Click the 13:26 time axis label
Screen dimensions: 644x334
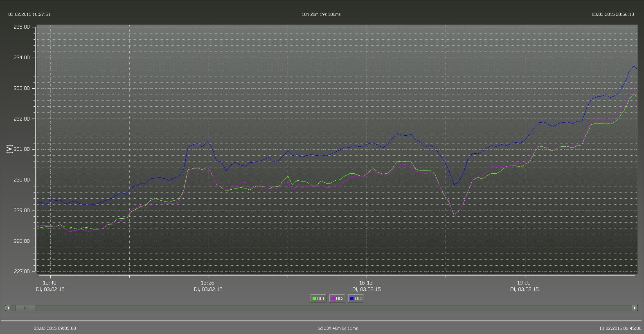tap(208, 283)
